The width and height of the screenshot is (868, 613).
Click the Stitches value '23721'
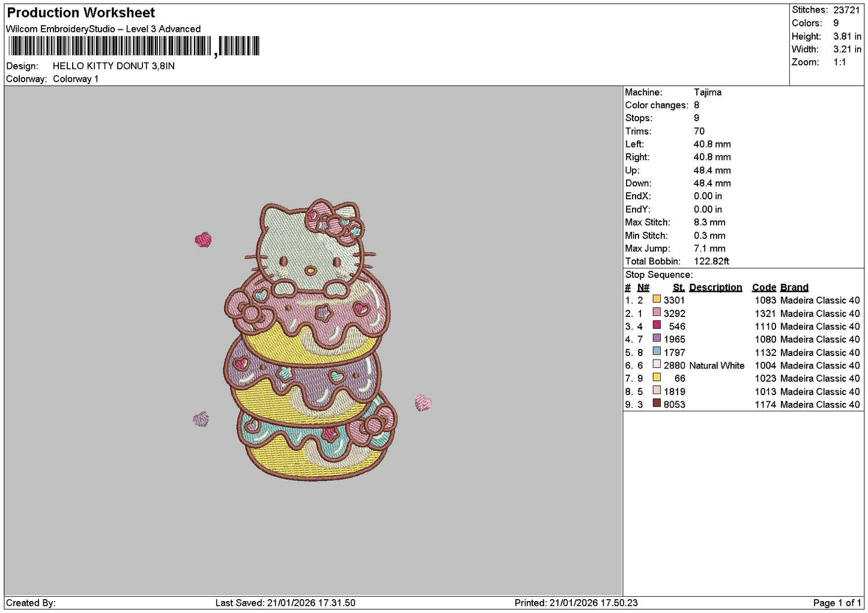tap(846, 10)
